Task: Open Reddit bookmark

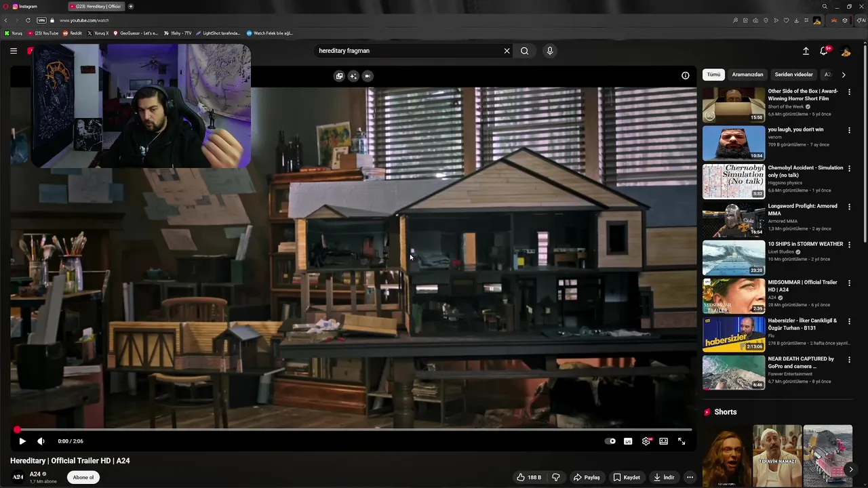Action: 73,33
